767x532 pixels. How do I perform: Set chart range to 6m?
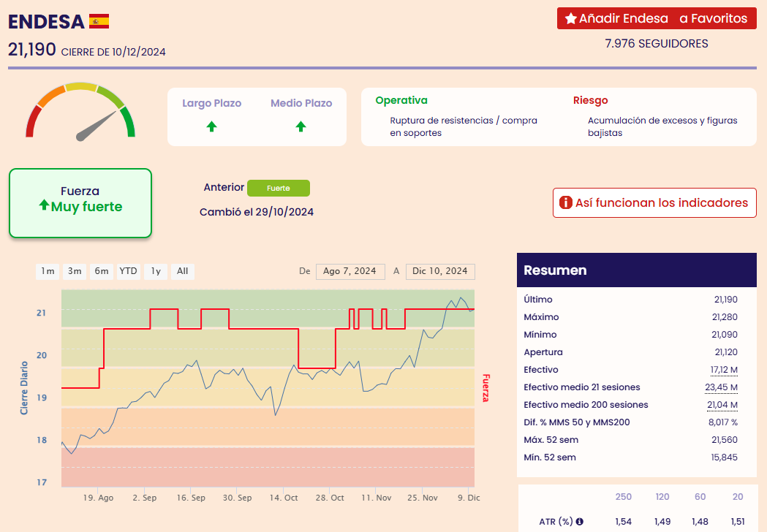tap(101, 271)
